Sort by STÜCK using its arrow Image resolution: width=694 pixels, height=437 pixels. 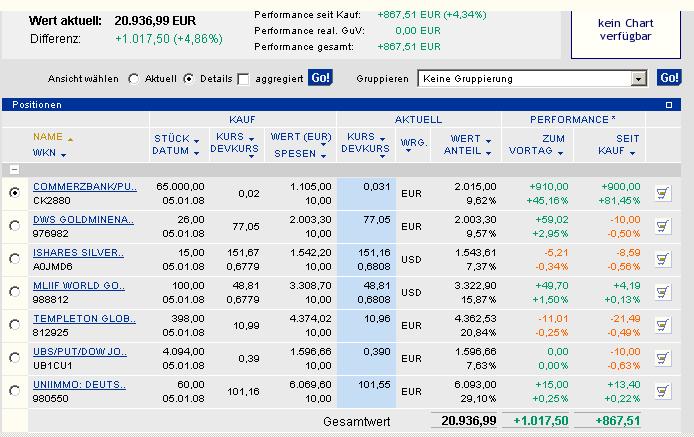coord(196,141)
